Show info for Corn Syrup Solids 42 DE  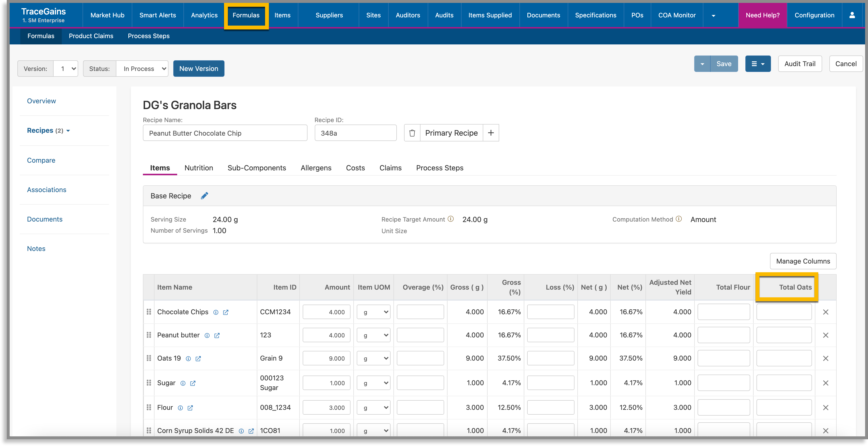pyautogui.click(x=241, y=431)
